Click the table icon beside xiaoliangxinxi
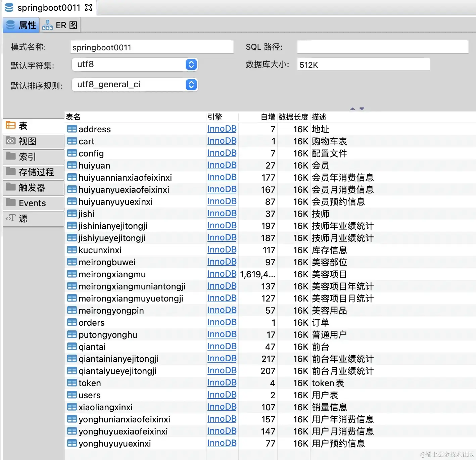The image size is (476, 460). [x=72, y=407]
